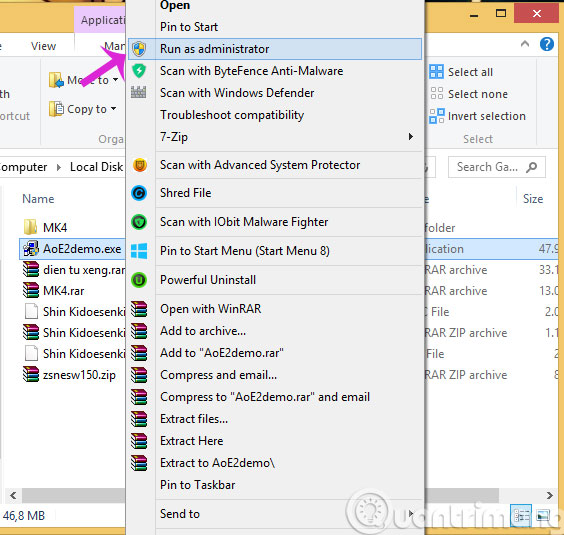The image size is (564, 535).
Task: Click Run as administrator shield icon
Action: click(x=139, y=49)
